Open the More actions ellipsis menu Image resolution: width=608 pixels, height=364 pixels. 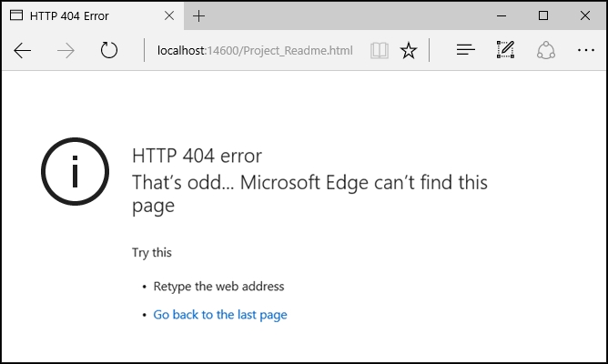[585, 50]
